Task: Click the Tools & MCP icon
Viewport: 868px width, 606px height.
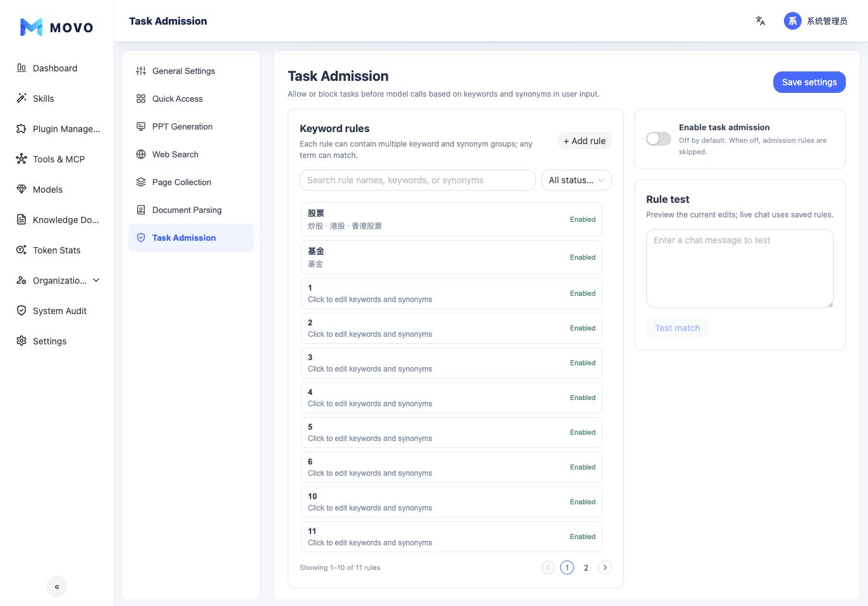Action: (x=21, y=159)
